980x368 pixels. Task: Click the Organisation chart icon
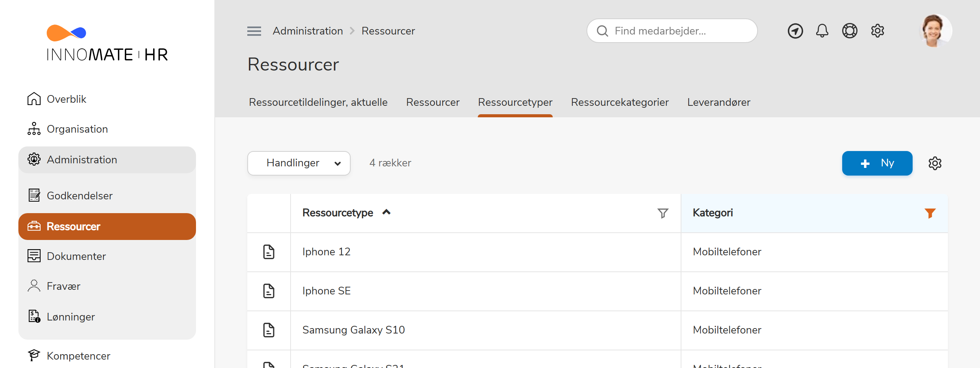[34, 129]
